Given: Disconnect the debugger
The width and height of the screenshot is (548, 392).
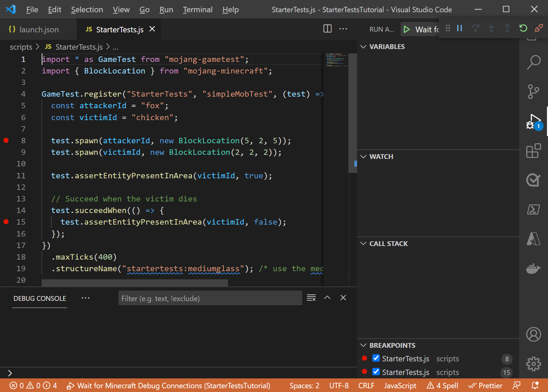Looking at the screenshot, I should pos(539,28).
